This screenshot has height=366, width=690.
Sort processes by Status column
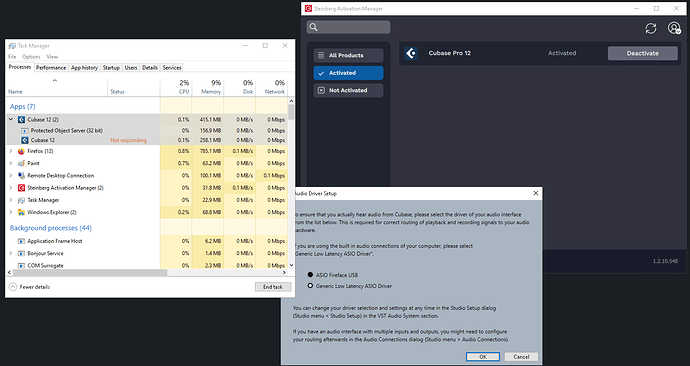(x=134, y=87)
